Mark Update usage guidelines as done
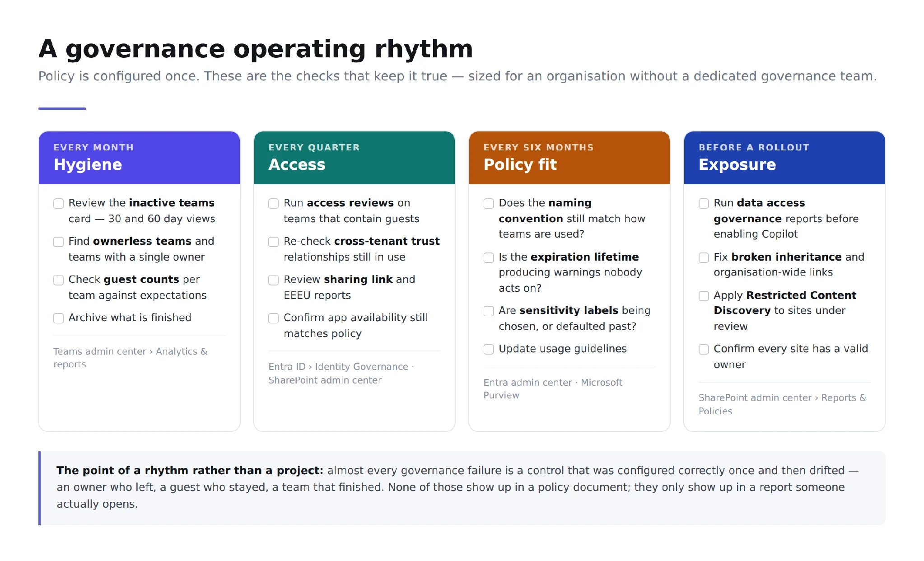This screenshot has width=924, height=561. pyautogui.click(x=489, y=350)
